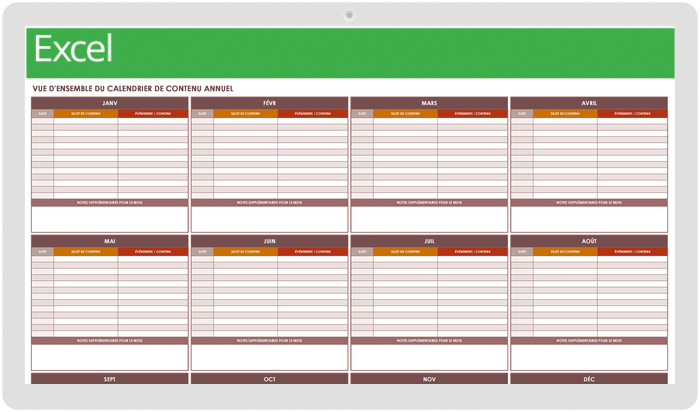This screenshot has height=412, width=700.
Task: Click 'ÉVÉNEMENT / CONTENU' header under JANV
Action: (x=153, y=114)
